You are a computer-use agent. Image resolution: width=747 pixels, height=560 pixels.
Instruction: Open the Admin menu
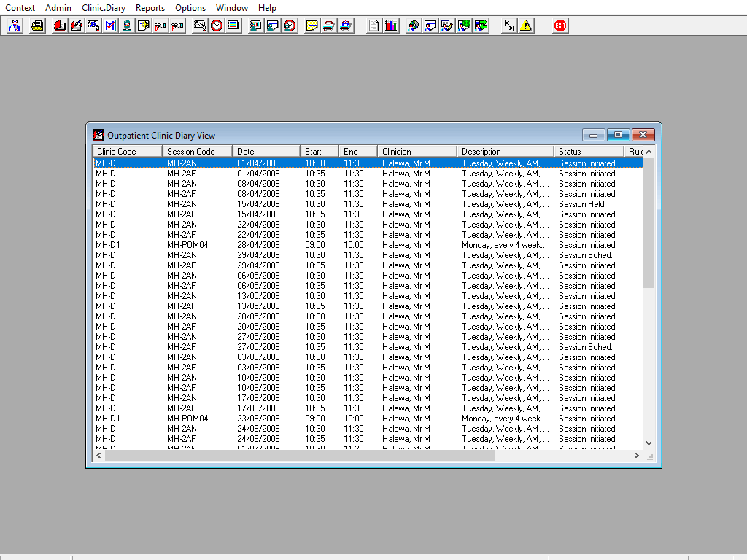[58, 7]
